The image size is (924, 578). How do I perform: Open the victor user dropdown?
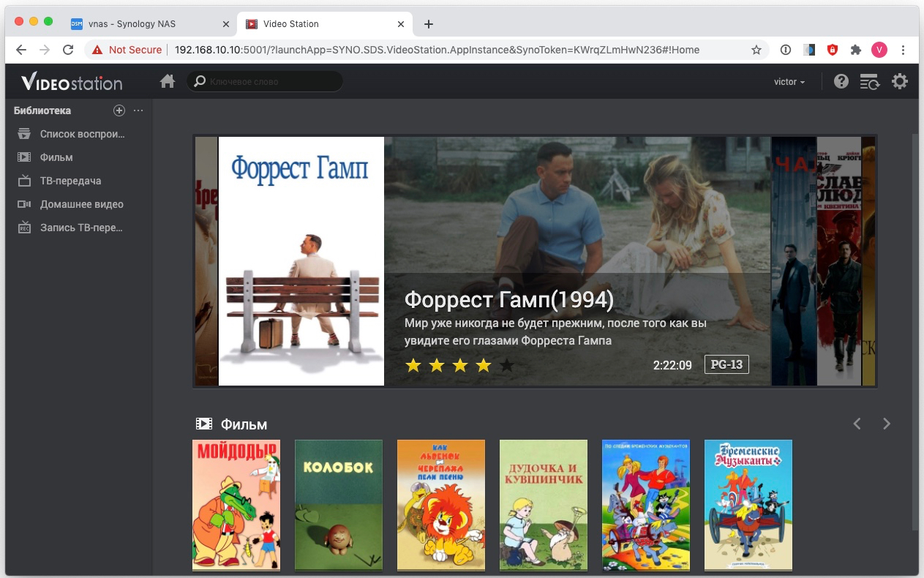tap(789, 82)
